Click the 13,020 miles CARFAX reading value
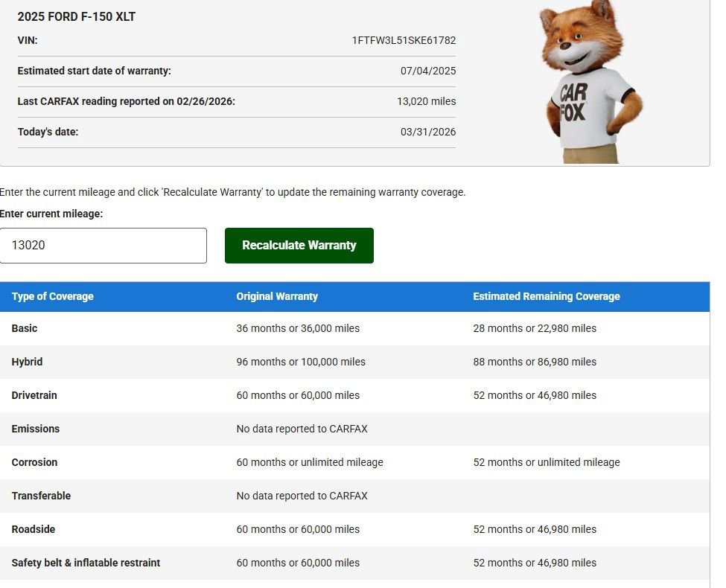The height and width of the screenshot is (588, 726). coord(426,101)
